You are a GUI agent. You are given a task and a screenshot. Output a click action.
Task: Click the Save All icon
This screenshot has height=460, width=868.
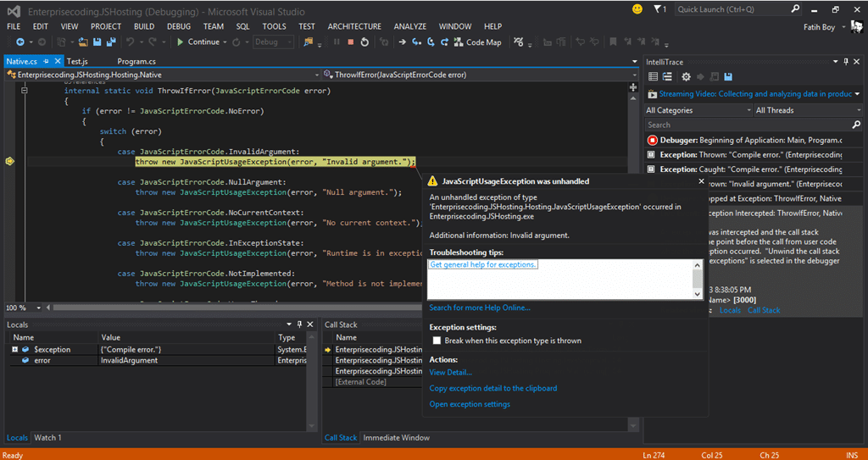pos(111,42)
